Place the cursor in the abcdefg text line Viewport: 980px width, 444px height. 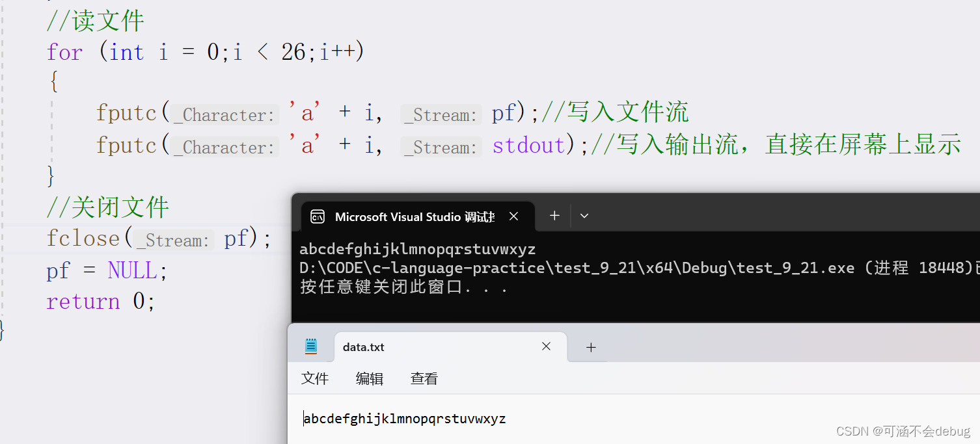403,419
